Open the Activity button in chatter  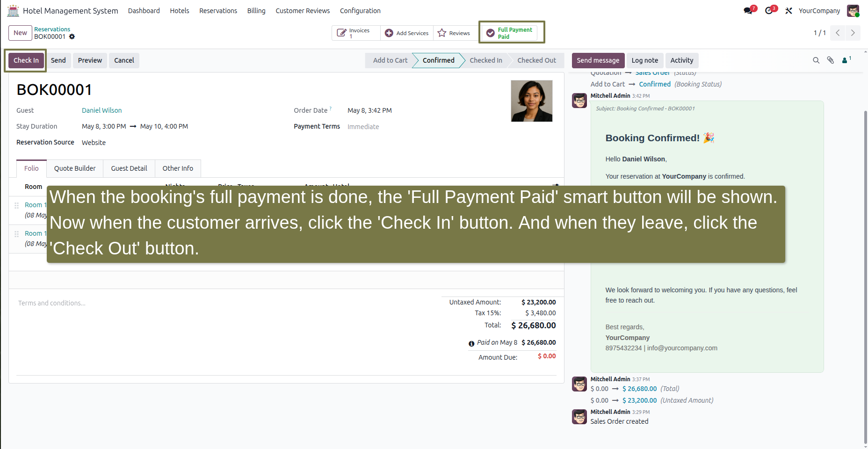coord(681,60)
